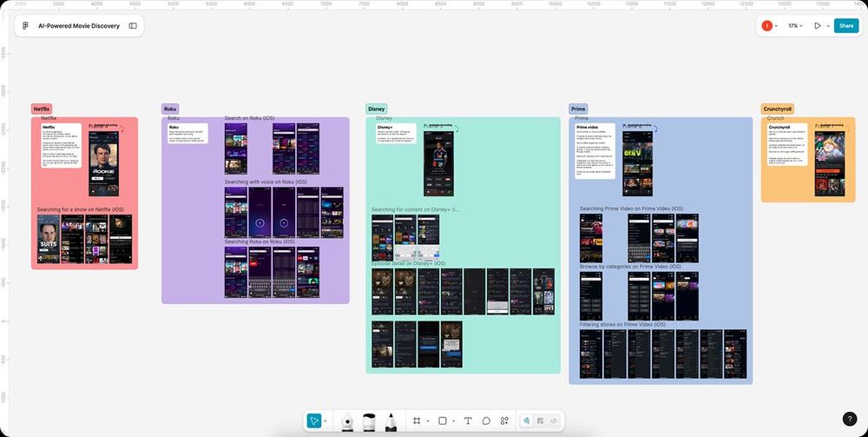Image resolution: width=868 pixels, height=437 pixels.
Task: Click 'Browse by categories on Prime Video (iOS)' title
Action: 630,267
